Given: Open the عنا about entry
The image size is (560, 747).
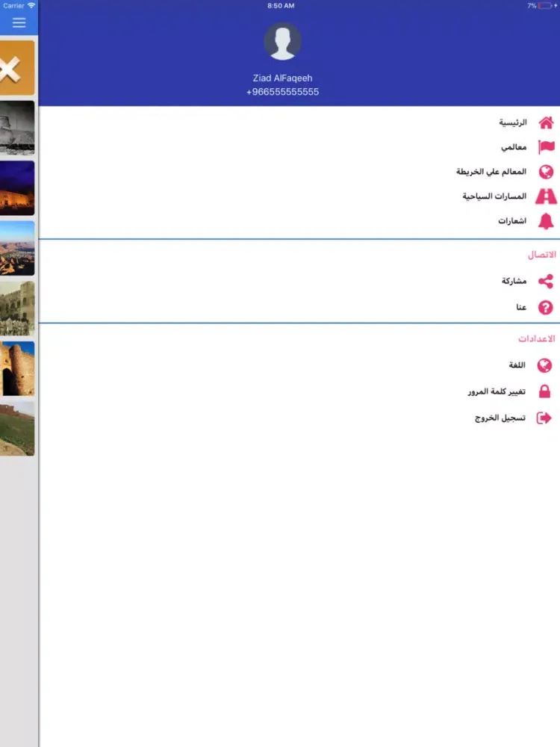Looking at the screenshot, I should (521, 307).
